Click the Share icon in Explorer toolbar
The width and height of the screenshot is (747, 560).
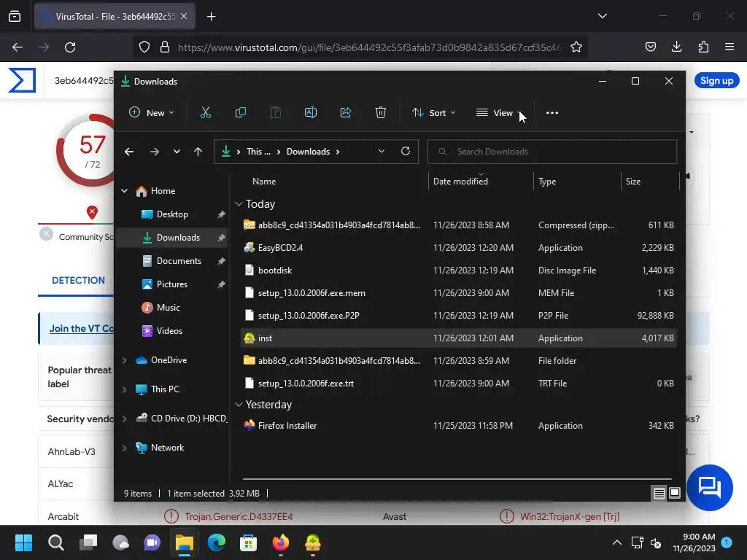pyautogui.click(x=346, y=113)
